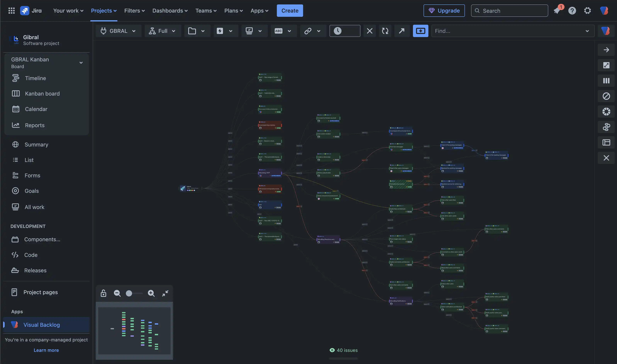617x364 pixels.
Task: Click the circle-slash blocked icon
Action: [x=606, y=96]
